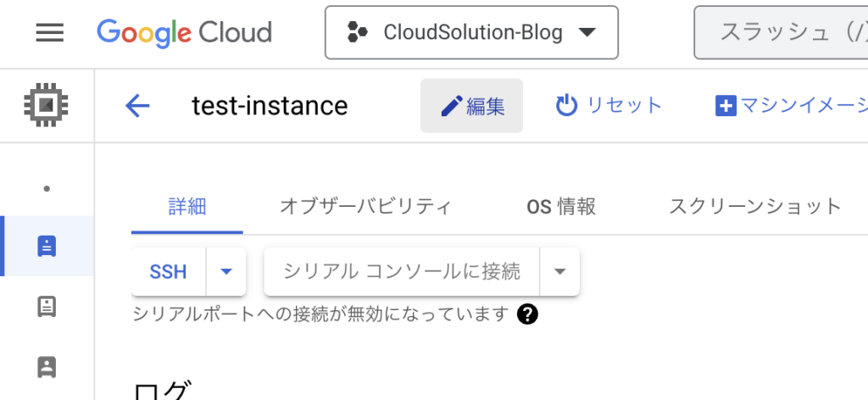This screenshot has height=400, width=868.
Task: Focus the スラッシュ search field
Action: click(781, 33)
